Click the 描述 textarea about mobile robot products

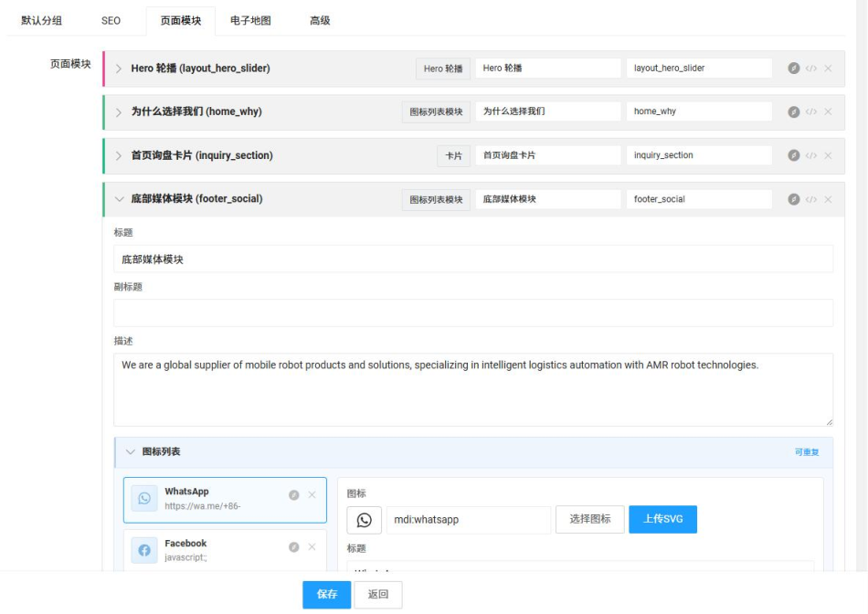click(473, 390)
